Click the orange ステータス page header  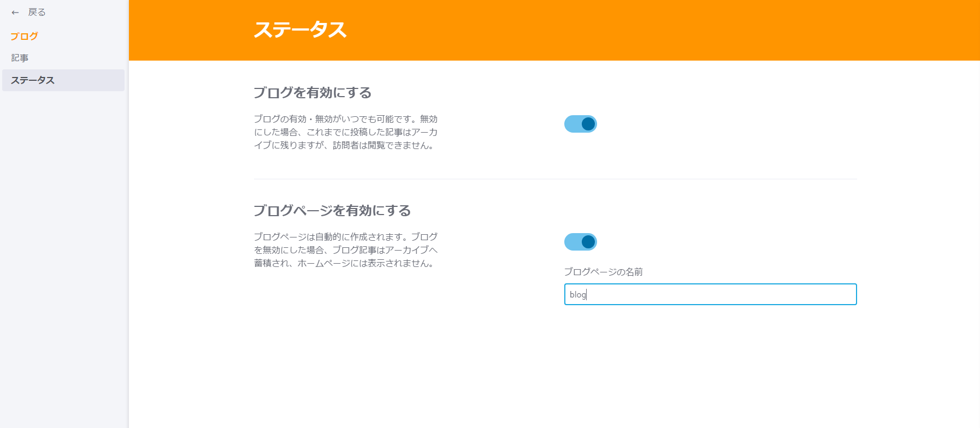click(299, 31)
